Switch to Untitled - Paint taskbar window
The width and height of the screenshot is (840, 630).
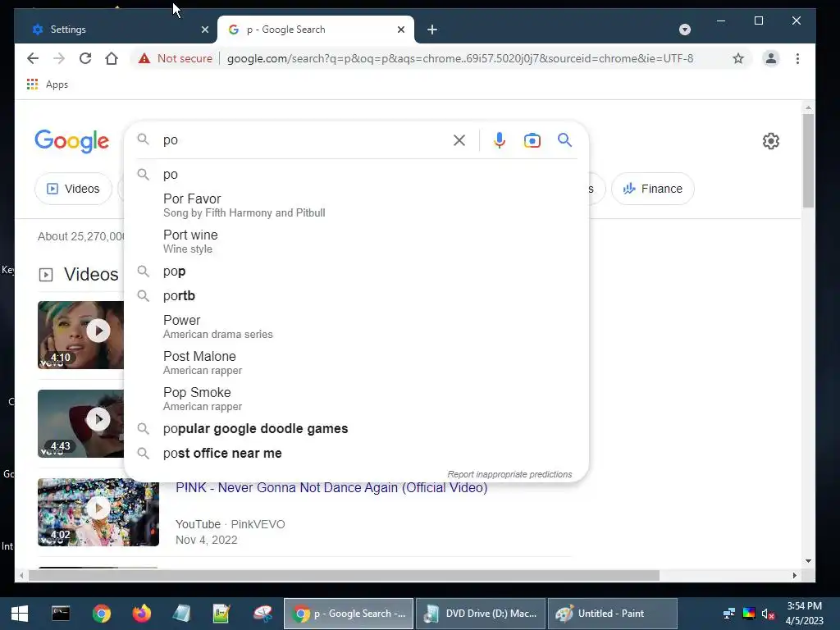click(x=613, y=614)
